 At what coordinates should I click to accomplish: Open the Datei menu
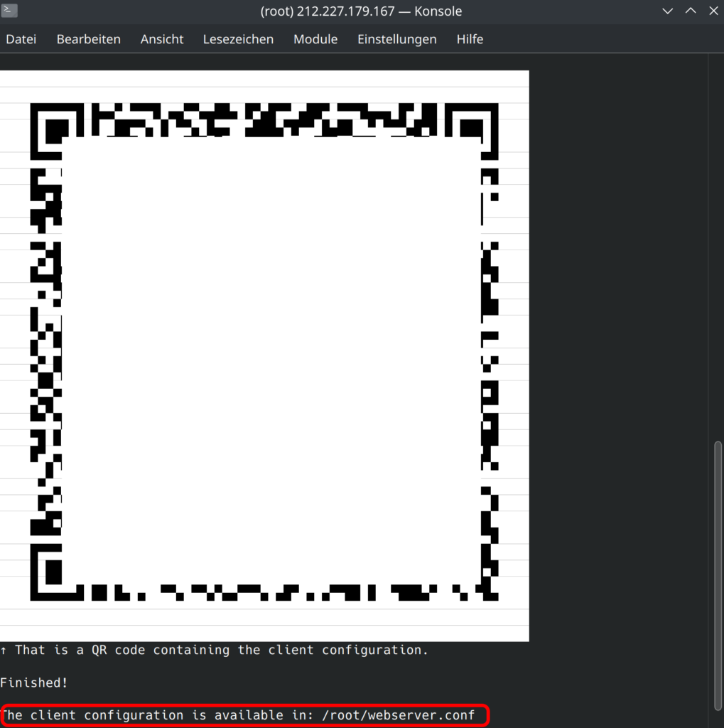pos(21,39)
